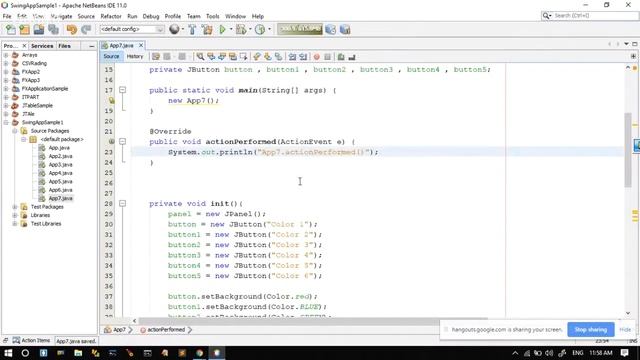Select the History editor view

point(135,57)
